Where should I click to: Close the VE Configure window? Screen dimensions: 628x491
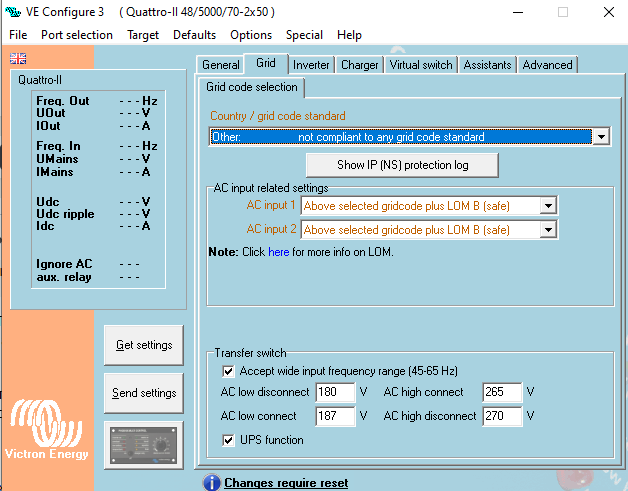coord(609,12)
